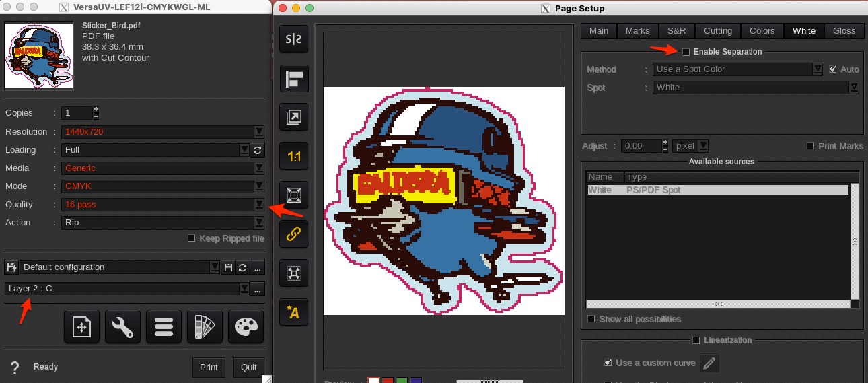The height and width of the screenshot is (383, 868).
Task: Open the Layer 2 : C dropdown
Action: (244, 289)
